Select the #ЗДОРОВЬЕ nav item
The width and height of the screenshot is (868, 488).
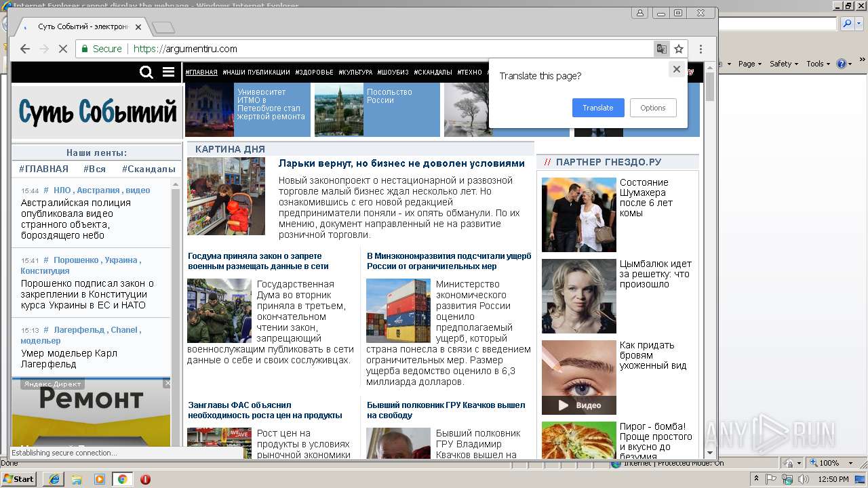click(x=314, y=73)
